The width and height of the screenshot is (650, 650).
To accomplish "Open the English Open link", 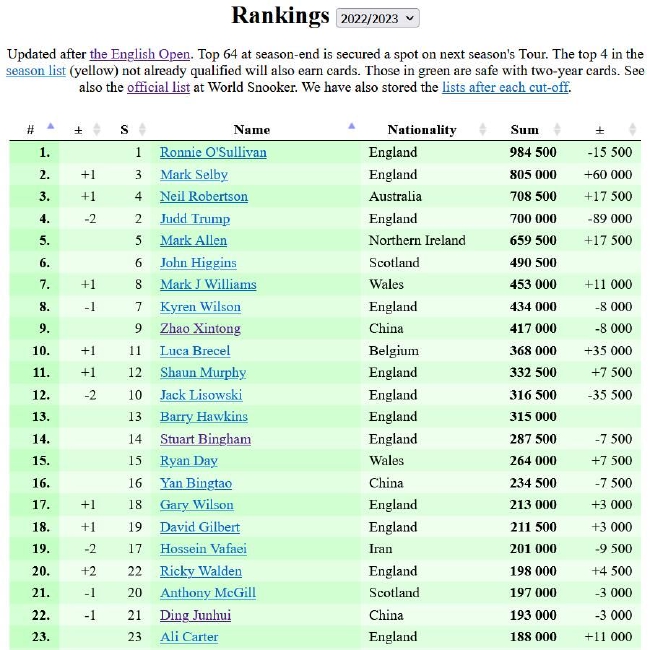I will coord(140,54).
